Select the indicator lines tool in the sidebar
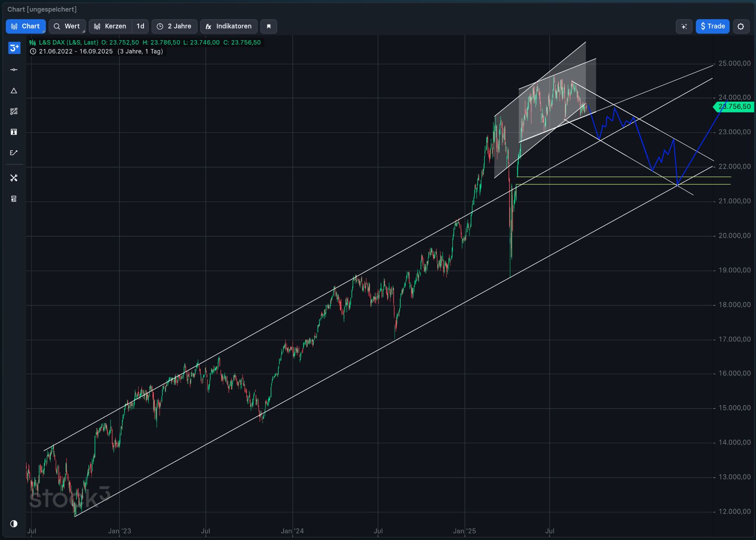 pos(13,111)
